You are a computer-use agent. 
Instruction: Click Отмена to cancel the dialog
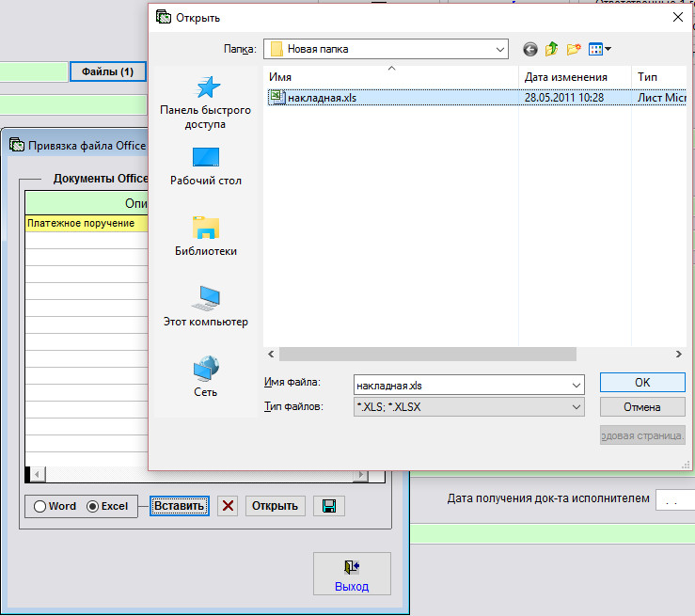coord(642,407)
